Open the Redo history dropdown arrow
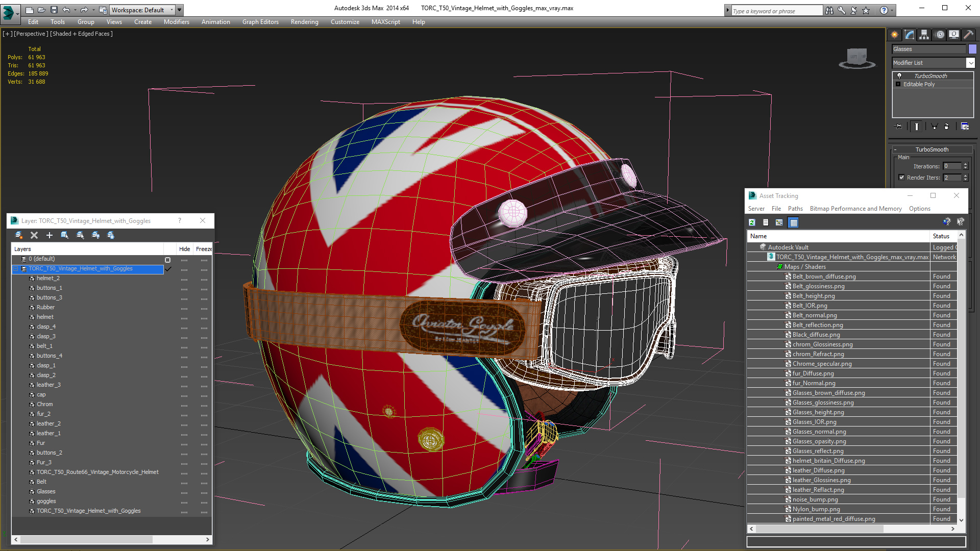This screenshot has height=551, width=980. tap(93, 10)
